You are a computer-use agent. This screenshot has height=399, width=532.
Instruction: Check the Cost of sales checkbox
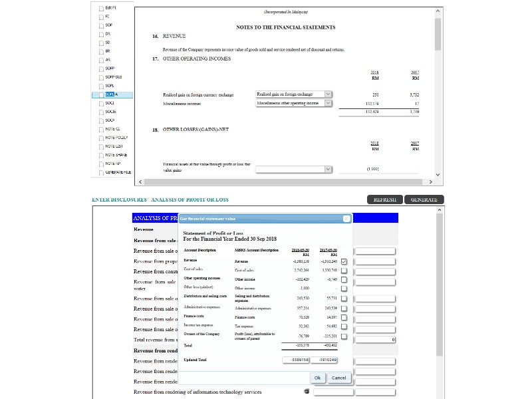coord(344,270)
